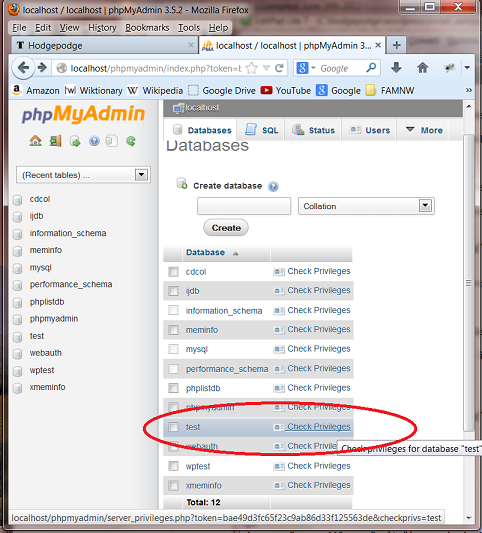Select the test database checkbox

point(173,427)
